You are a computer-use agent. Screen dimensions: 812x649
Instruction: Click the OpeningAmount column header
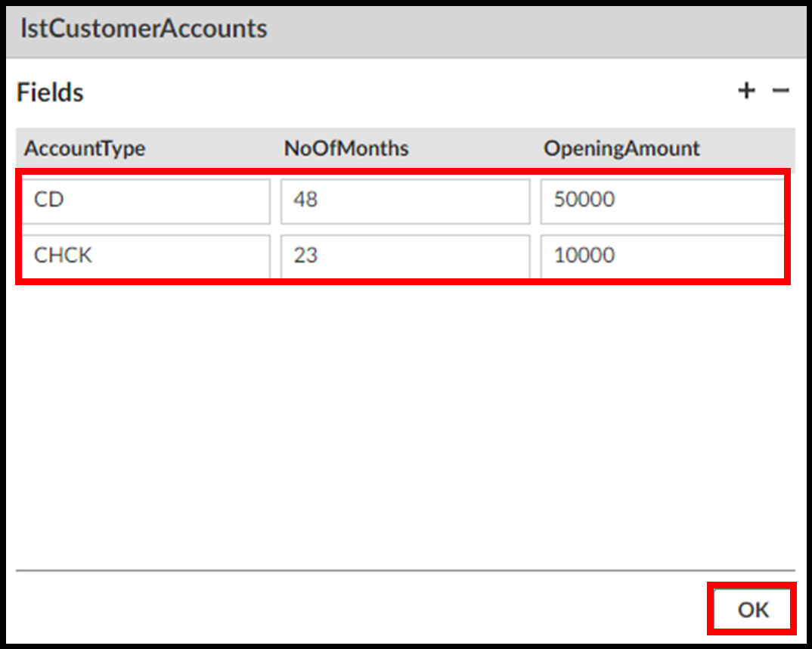[621, 148]
